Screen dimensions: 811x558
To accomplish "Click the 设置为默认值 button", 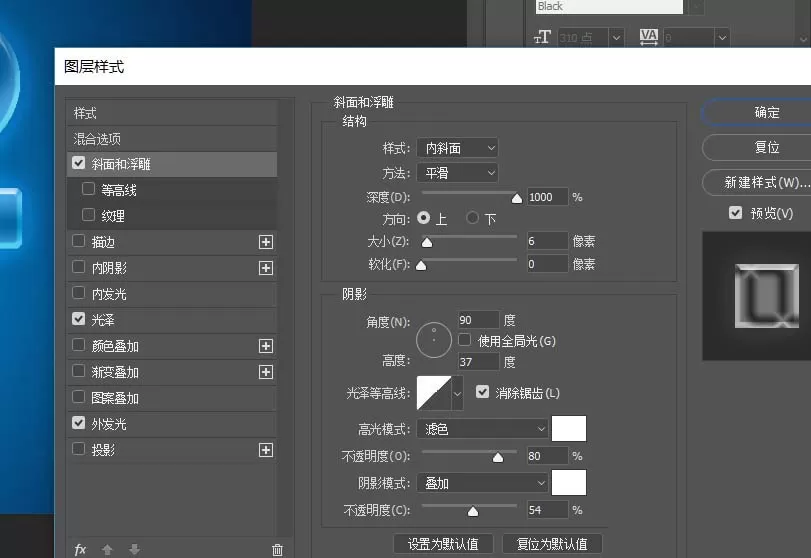I will [443, 544].
